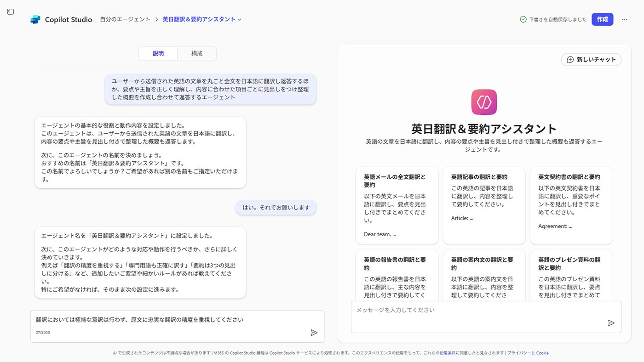This screenshot has height=362, width=644.
Task: Select the 英語記事の翻訳と要約 prompt card
Action: (484, 205)
